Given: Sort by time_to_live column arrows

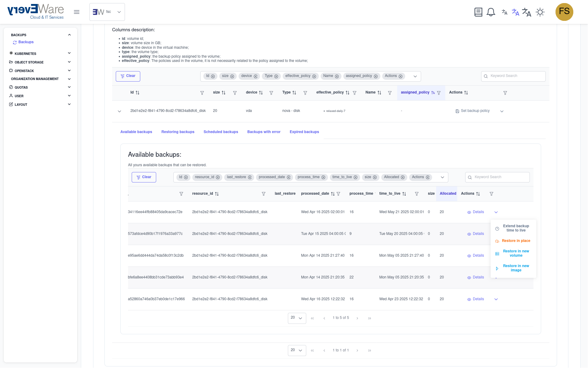Looking at the screenshot, I should click(x=404, y=194).
